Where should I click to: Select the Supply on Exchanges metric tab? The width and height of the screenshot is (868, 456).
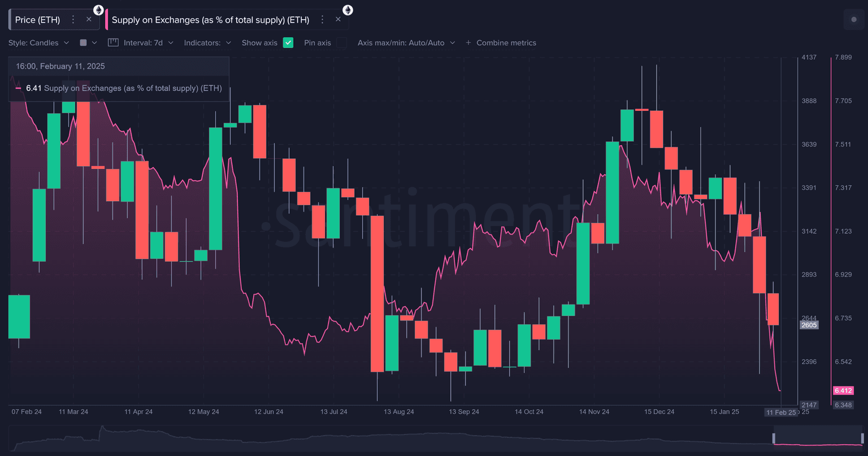[210, 20]
